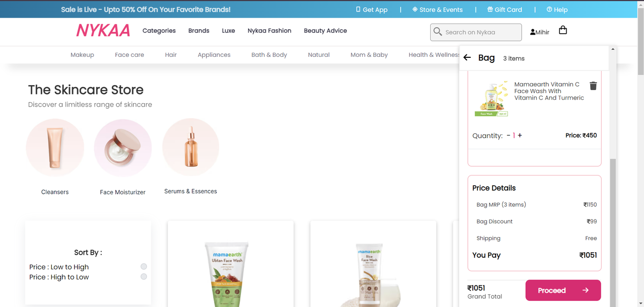Open the Gift Card link
The width and height of the screenshot is (644, 307).
(505, 10)
